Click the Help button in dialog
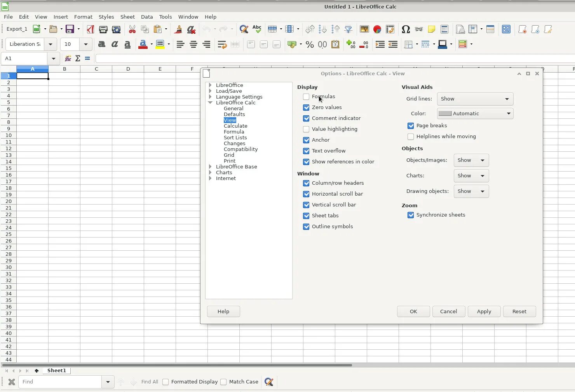 [x=223, y=311]
